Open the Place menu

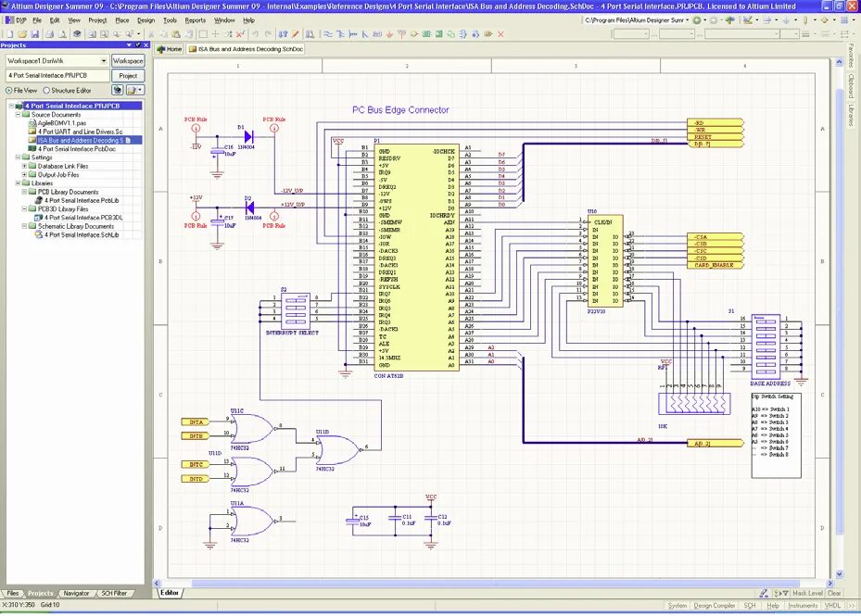pyautogui.click(x=122, y=19)
